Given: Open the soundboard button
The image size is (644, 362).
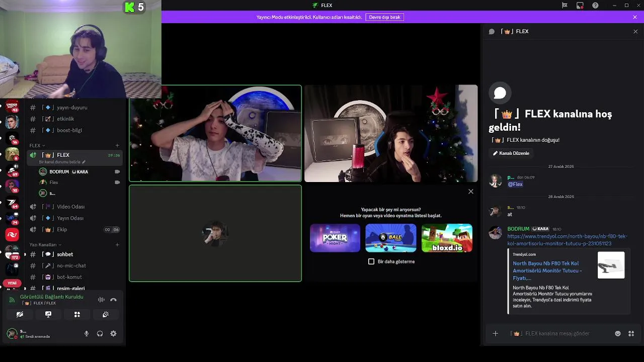Looking at the screenshot, I should [x=106, y=314].
